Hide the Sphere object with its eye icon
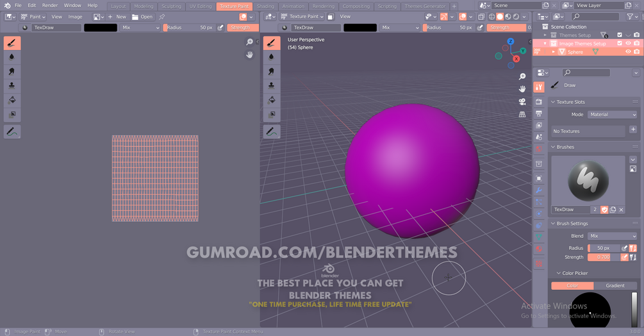Viewport: 644px width, 336px height. point(628,52)
